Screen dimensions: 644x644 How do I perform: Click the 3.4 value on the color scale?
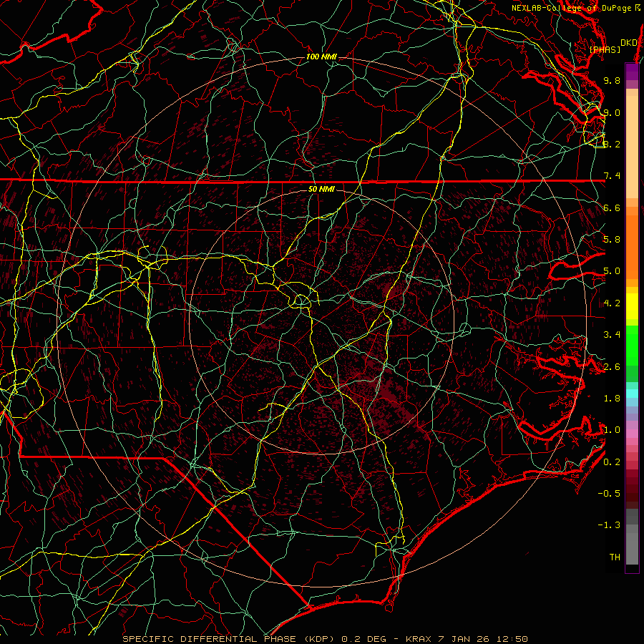pos(612,335)
